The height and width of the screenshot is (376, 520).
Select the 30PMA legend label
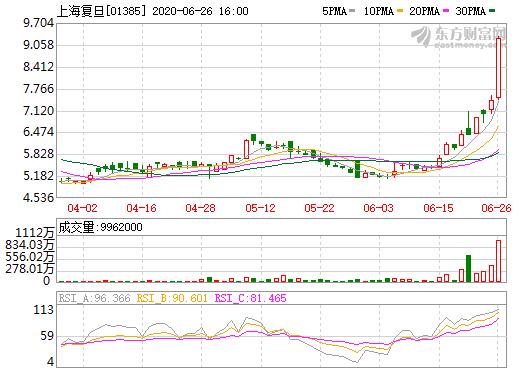[470, 11]
